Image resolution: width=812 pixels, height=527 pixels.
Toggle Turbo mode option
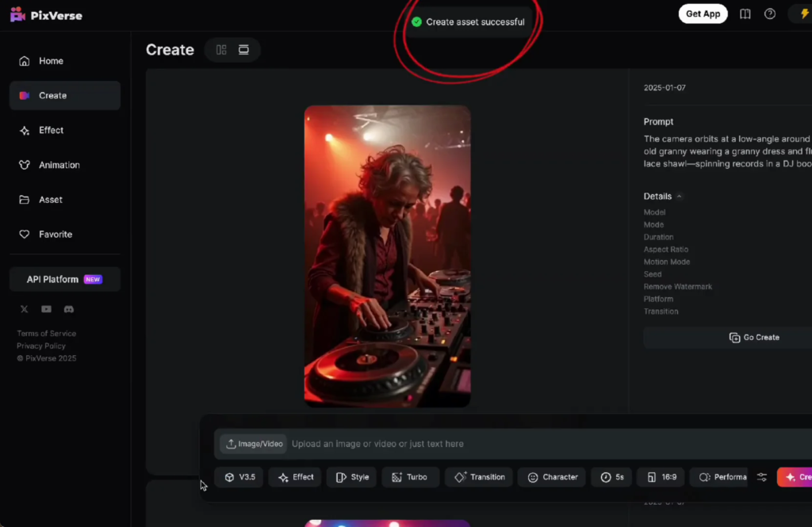[x=410, y=477]
